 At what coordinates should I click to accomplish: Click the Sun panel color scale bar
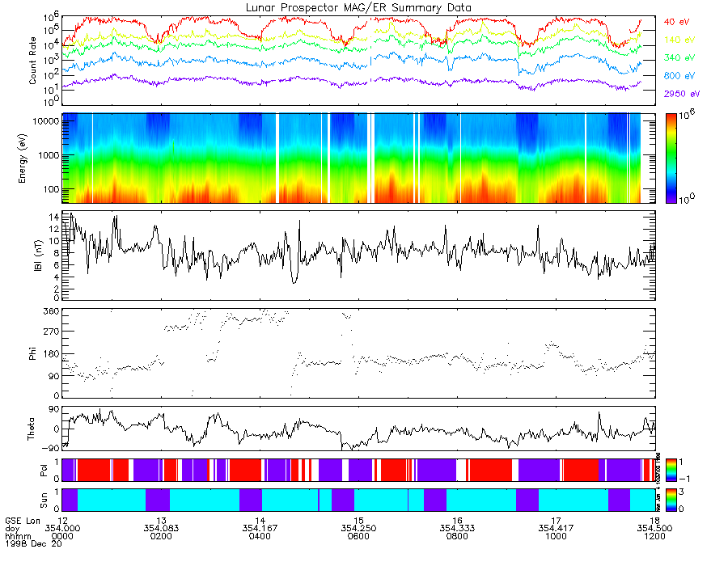tap(671, 500)
